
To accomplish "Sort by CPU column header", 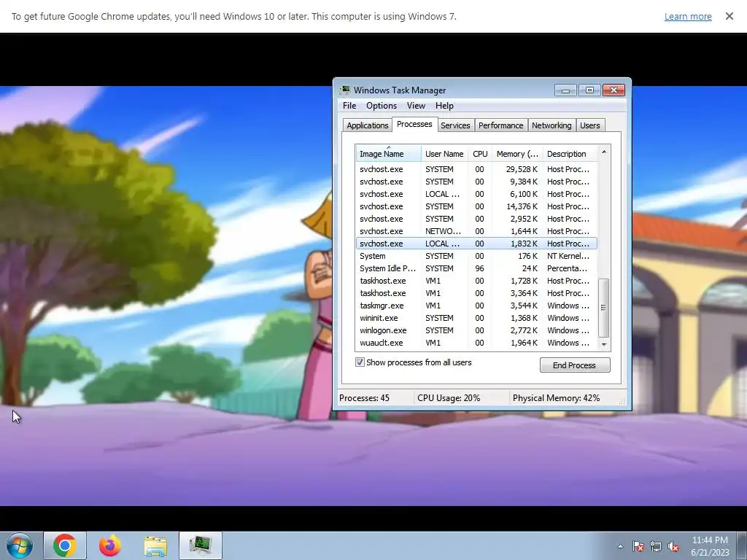I will (x=480, y=154).
